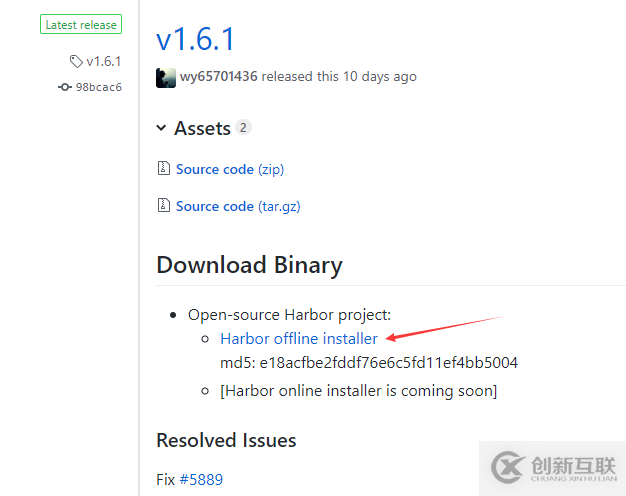626x496 pixels.
Task: Click the Resolved Issues heading
Action: pos(226,440)
